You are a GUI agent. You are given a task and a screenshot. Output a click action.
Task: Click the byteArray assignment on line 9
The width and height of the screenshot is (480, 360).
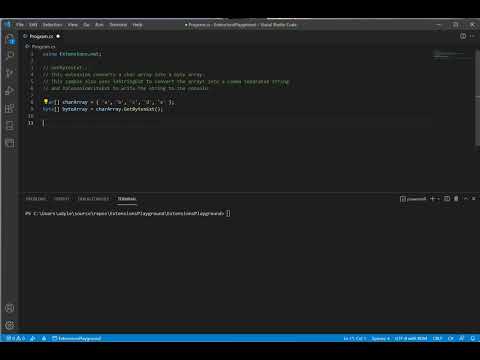coord(102,109)
